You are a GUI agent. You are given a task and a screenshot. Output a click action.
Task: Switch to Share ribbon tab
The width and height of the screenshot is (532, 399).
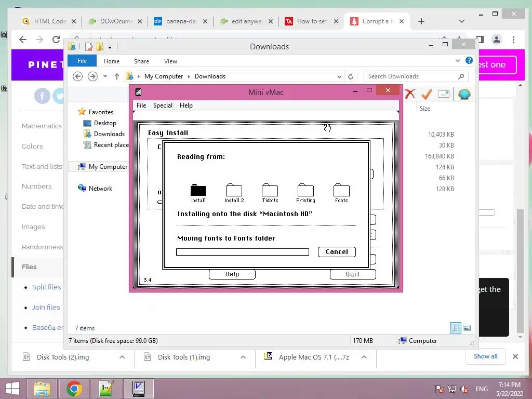tap(141, 61)
